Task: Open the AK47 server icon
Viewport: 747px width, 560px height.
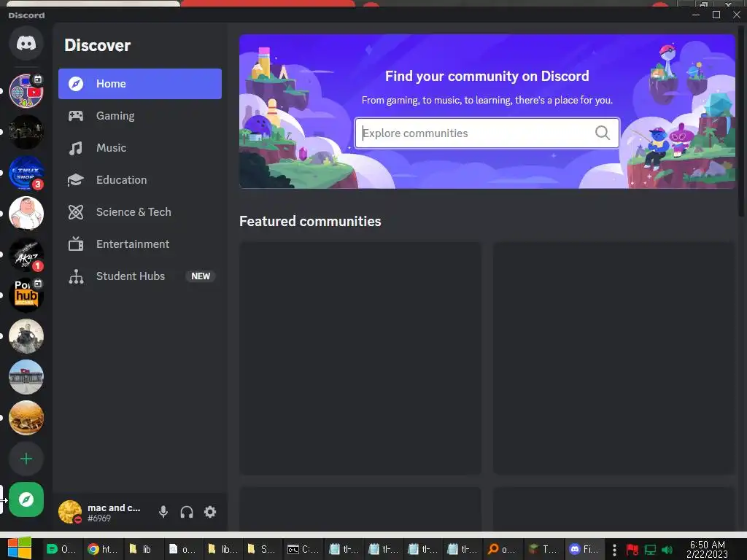Action: click(x=26, y=254)
